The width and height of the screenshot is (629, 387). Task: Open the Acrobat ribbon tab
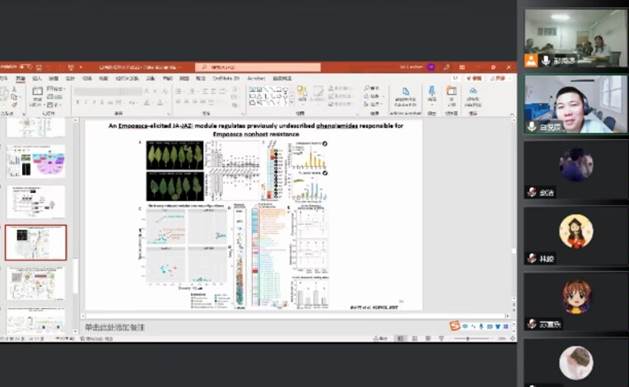tap(256, 78)
